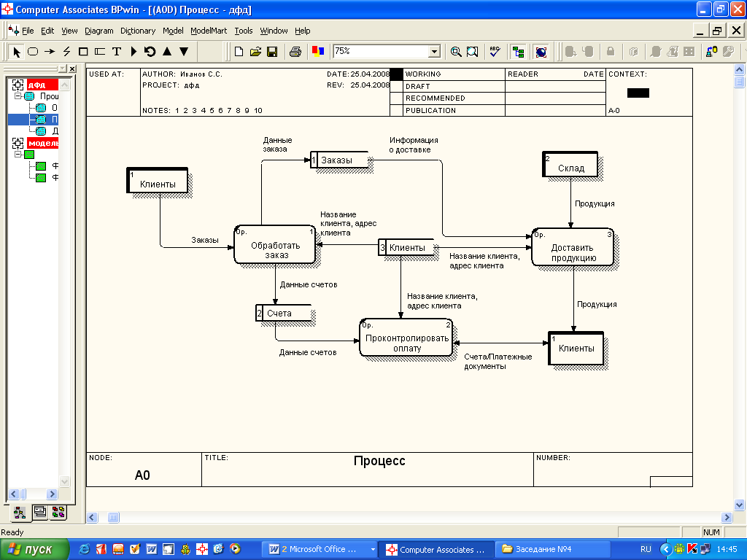Select the модель model root in explorer
This screenshot has height=560, width=747.
point(42,143)
